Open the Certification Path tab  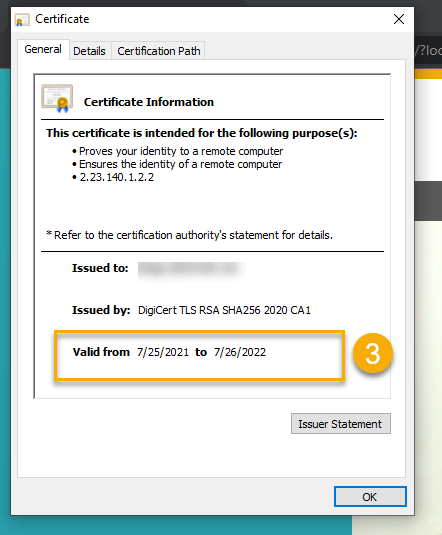[159, 51]
